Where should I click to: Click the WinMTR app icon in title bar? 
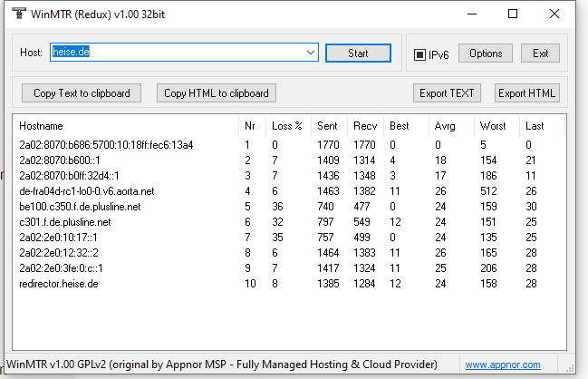(x=19, y=14)
